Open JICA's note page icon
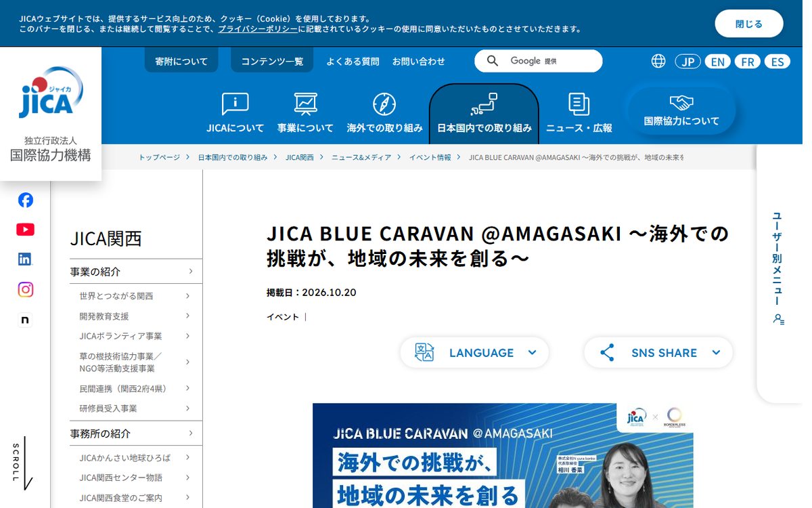 [25, 320]
